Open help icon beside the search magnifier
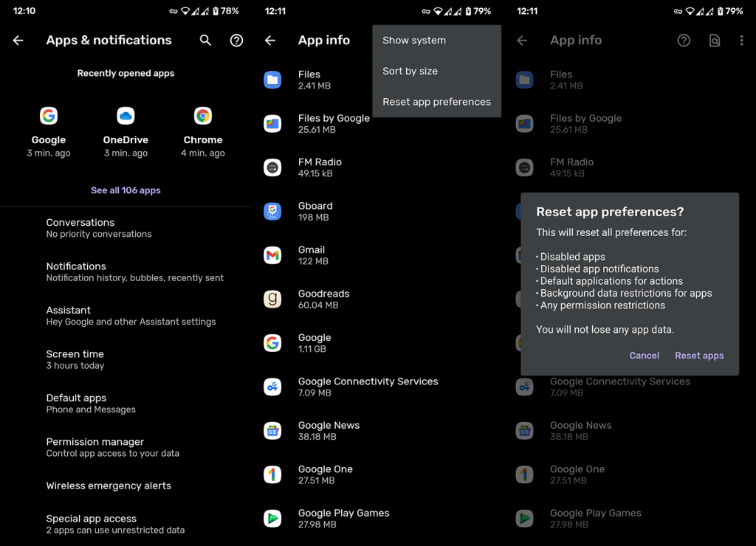Screen dimensions: 756x546 point(236,41)
